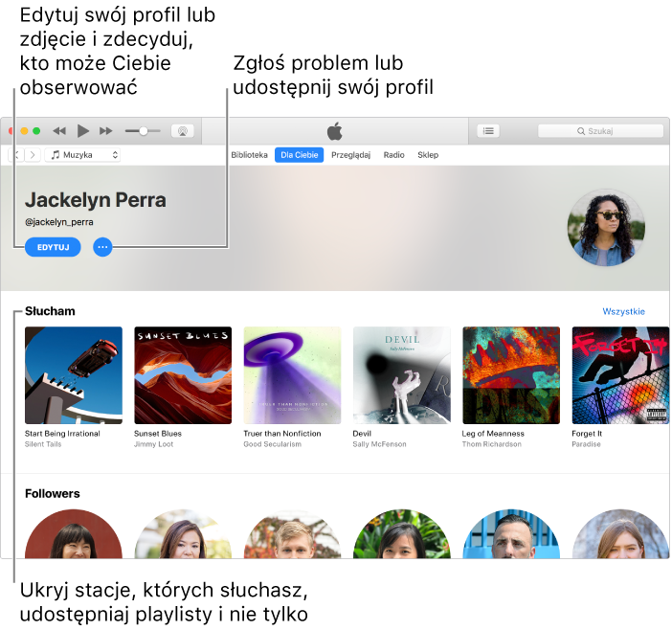Open the Muzyka media type dropdown
Viewport: 672px width, 630px height.
(82, 155)
